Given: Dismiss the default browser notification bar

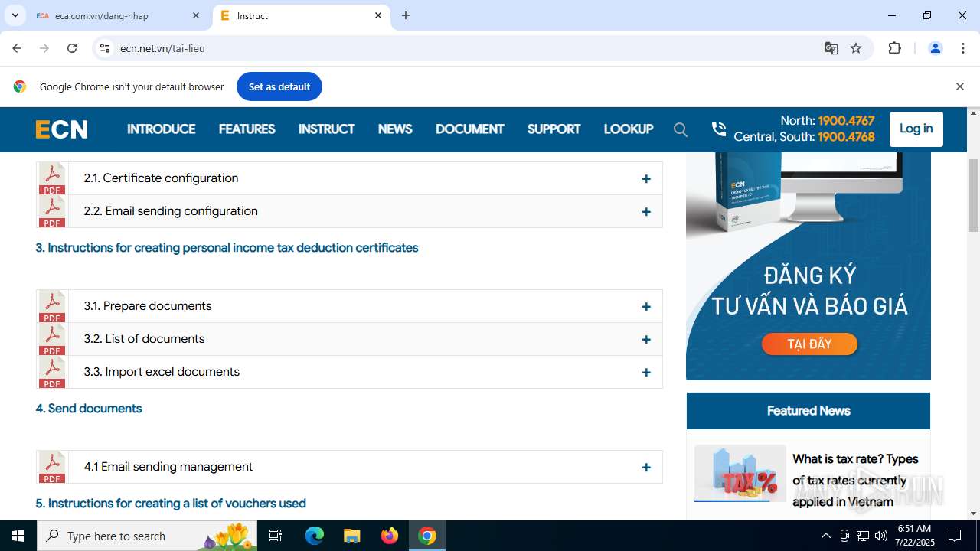Looking at the screenshot, I should [x=959, y=86].
